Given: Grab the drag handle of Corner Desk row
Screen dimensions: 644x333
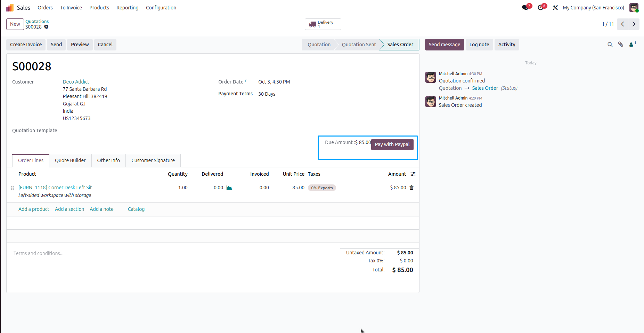Looking at the screenshot, I should pyautogui.click(x=12, y=188).
